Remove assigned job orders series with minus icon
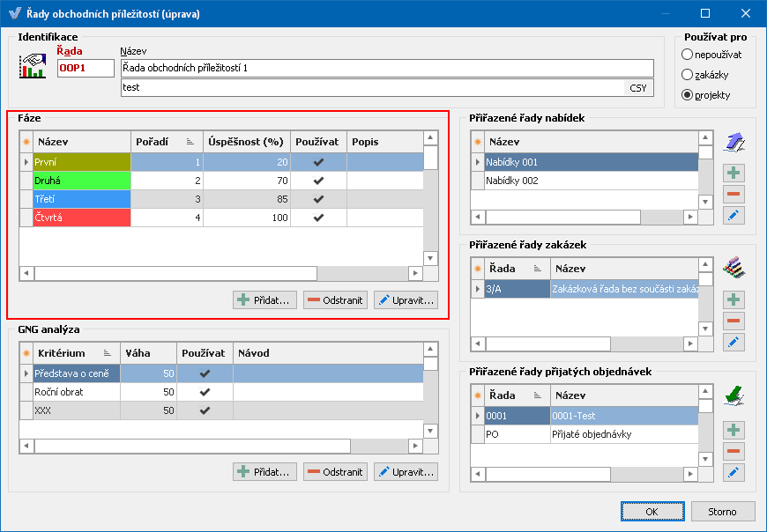The width and height of the screenshot is (767, 532). [x=733, y=321]
